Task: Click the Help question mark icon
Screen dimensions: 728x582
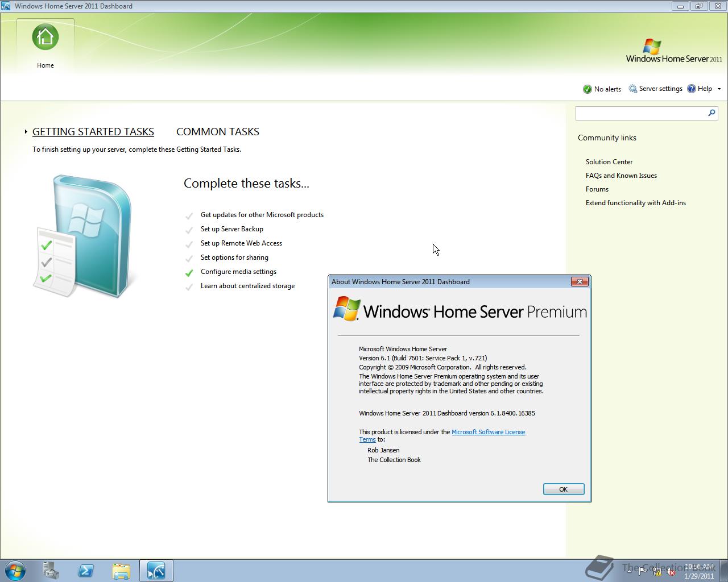Action: click(x=692, y=89)
